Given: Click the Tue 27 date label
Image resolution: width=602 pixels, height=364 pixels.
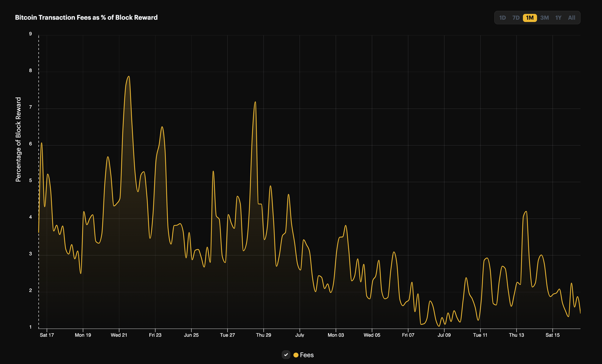Looking at the screenshot, I should (228, 335).
